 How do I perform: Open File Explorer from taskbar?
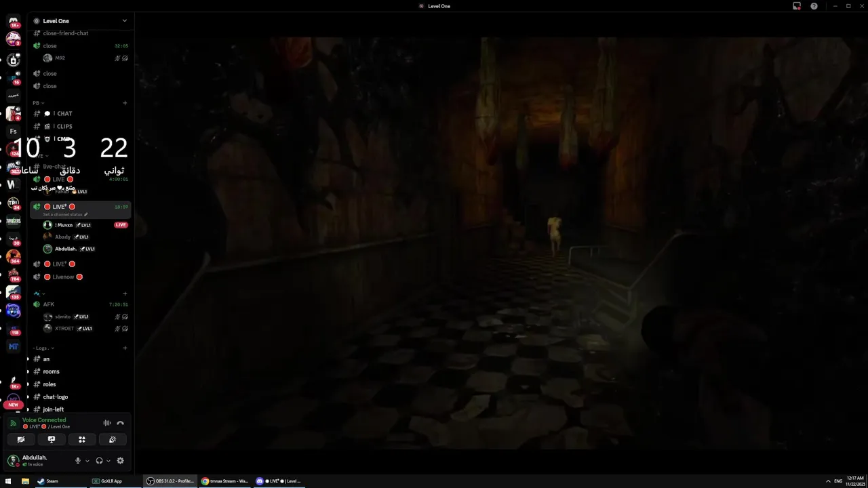tap(25, 481)
